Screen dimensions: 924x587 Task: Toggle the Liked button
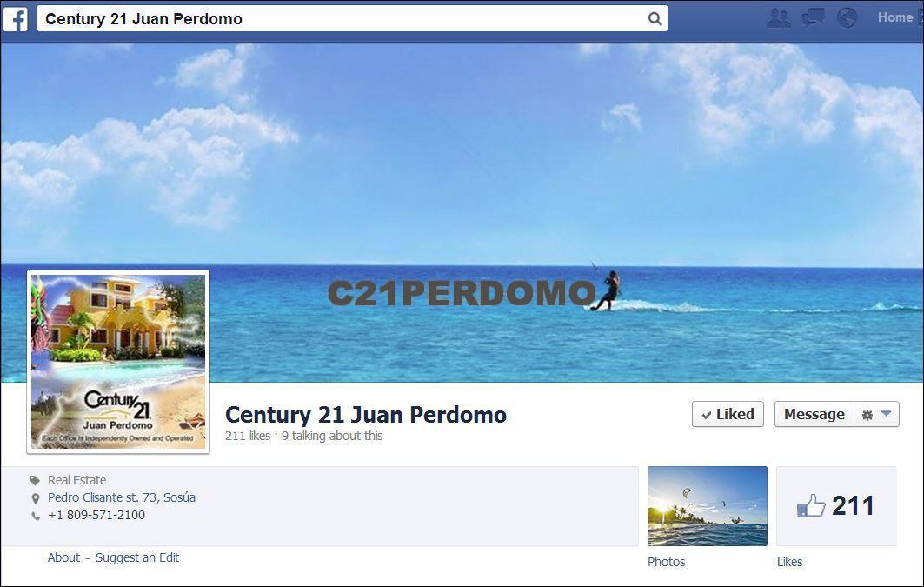(x=728, y=414)
